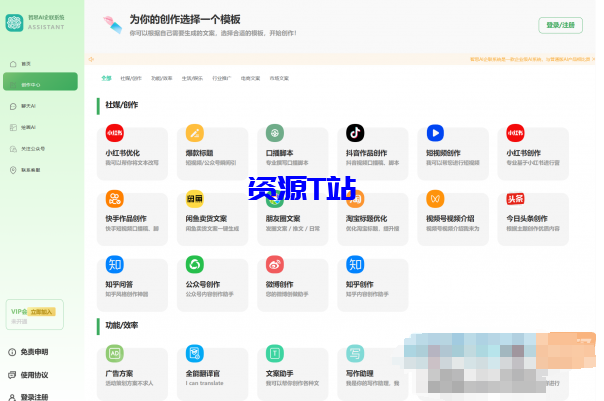Open the 写作助理 icon

tap(355, 354)
